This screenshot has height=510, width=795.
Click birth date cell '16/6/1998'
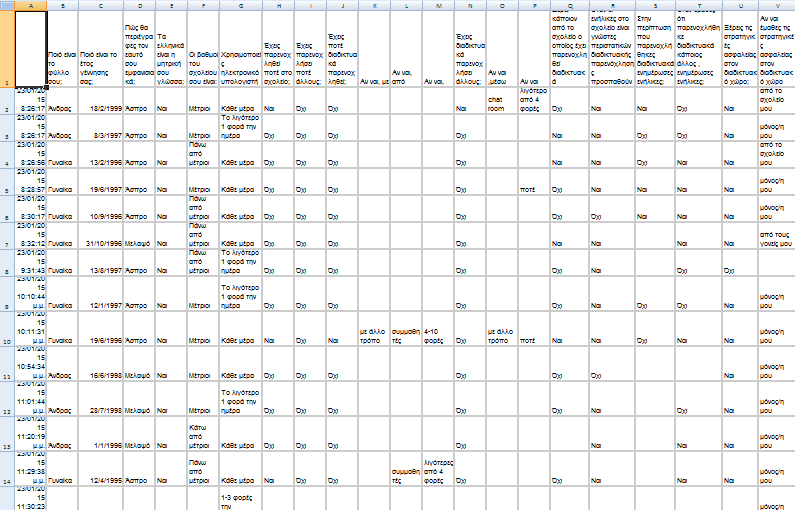pyautogui.click(x=100, y=363)
